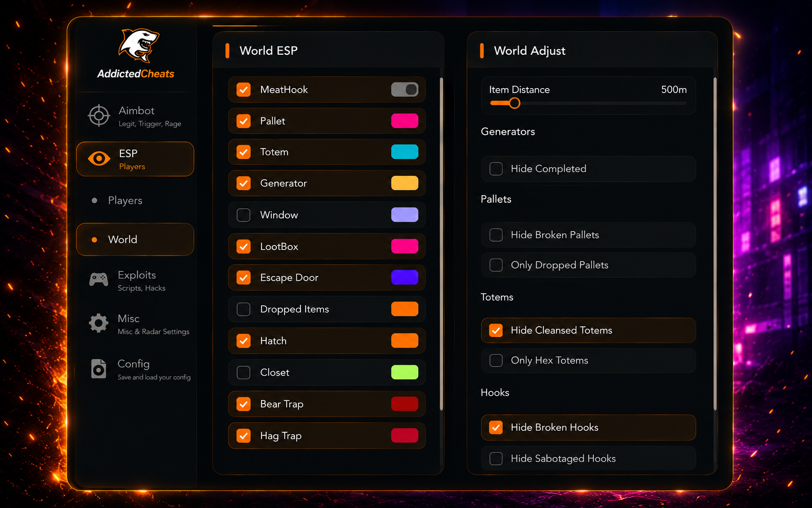Viewport: 812px width, 508px height.
Task: Click the ESP eye icon
Action: coord(99,159)
